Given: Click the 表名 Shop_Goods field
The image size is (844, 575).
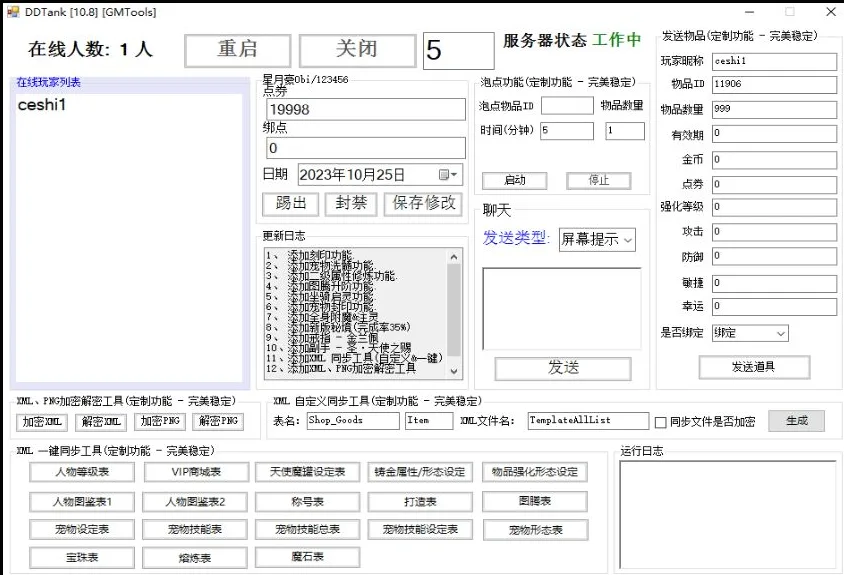Looking at the screenshot, I should click(x=353, y=420).
